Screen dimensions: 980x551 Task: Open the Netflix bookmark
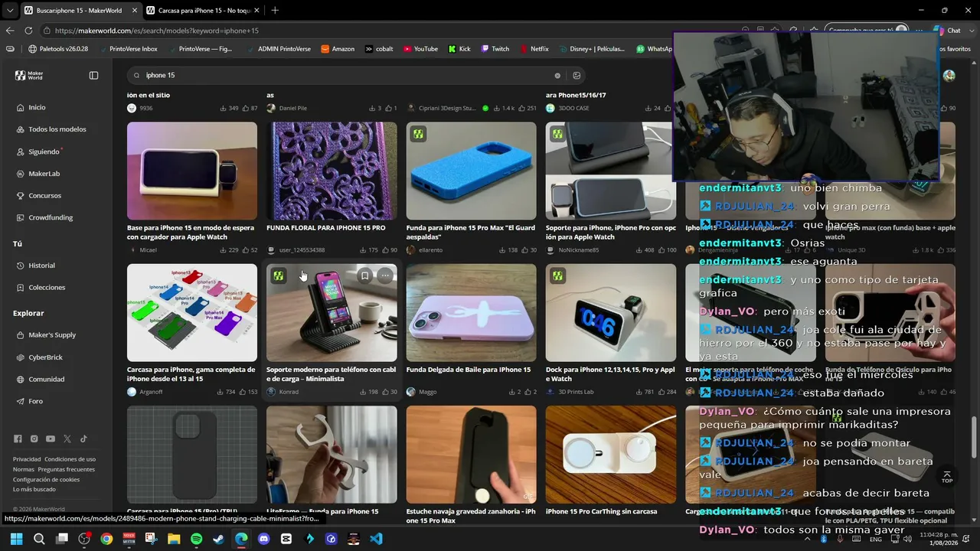[534, 49]
